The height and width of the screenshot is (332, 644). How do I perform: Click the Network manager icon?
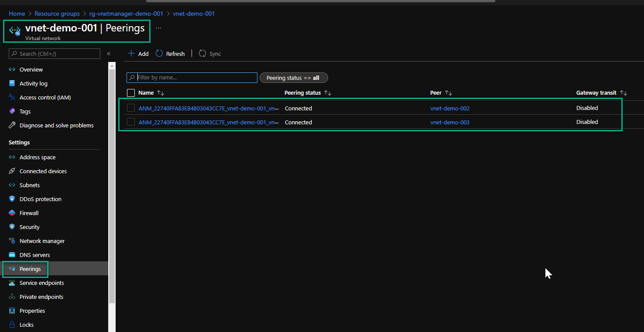12,241
